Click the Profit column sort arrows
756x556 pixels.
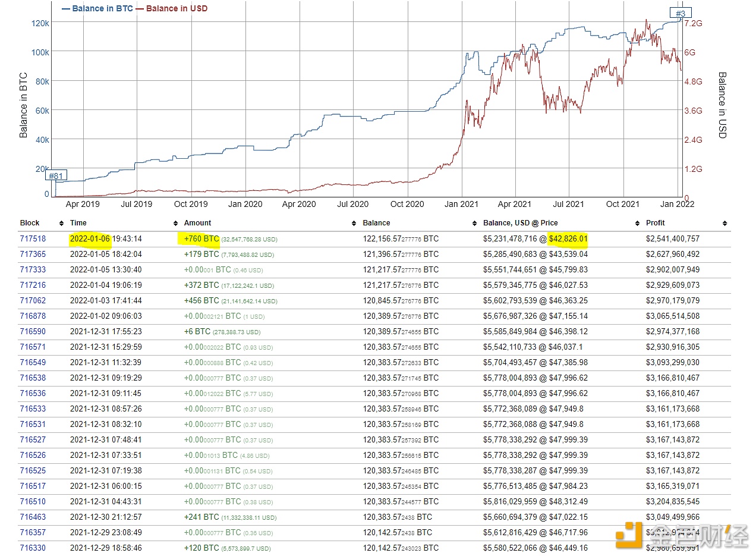724,224
